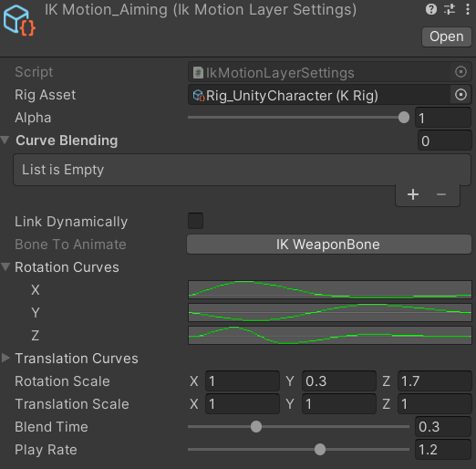Remove element from Curve Blending list
The height and width of the screenshot is (469, 476).
coord(441,194)
